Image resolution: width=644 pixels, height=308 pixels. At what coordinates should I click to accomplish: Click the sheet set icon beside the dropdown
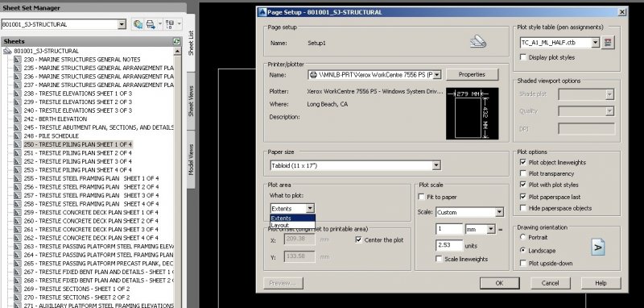coord(138,24)
